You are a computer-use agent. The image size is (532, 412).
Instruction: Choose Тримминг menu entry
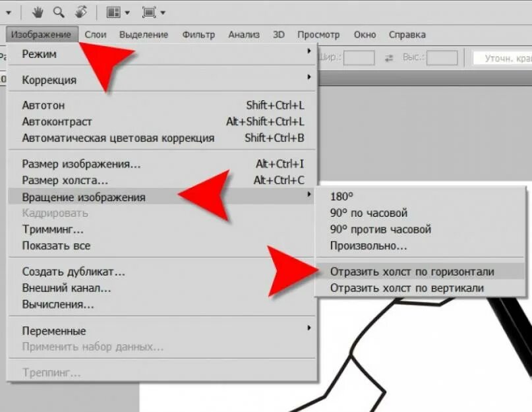162,229
